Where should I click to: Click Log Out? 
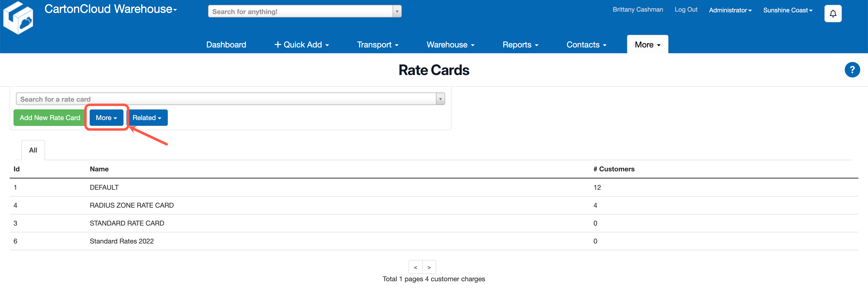tap(686, 10)
